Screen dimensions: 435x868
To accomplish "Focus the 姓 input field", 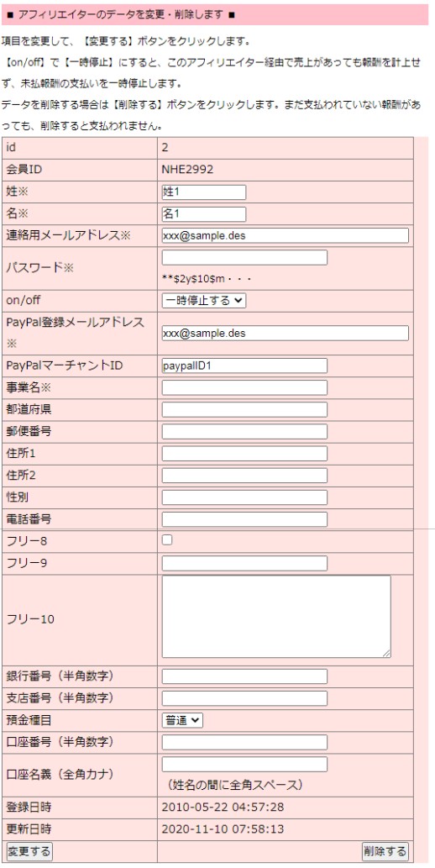I will tap(204, 192).
